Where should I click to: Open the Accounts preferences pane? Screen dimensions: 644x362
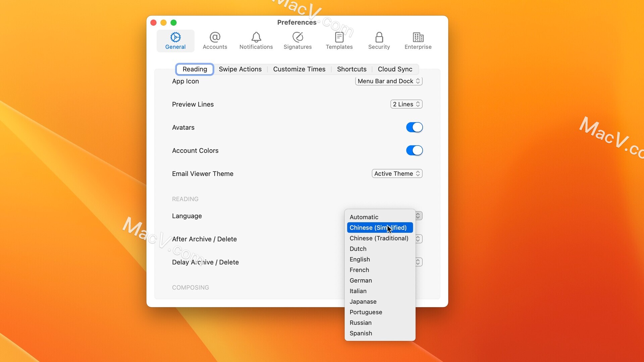tap(215, 41)
